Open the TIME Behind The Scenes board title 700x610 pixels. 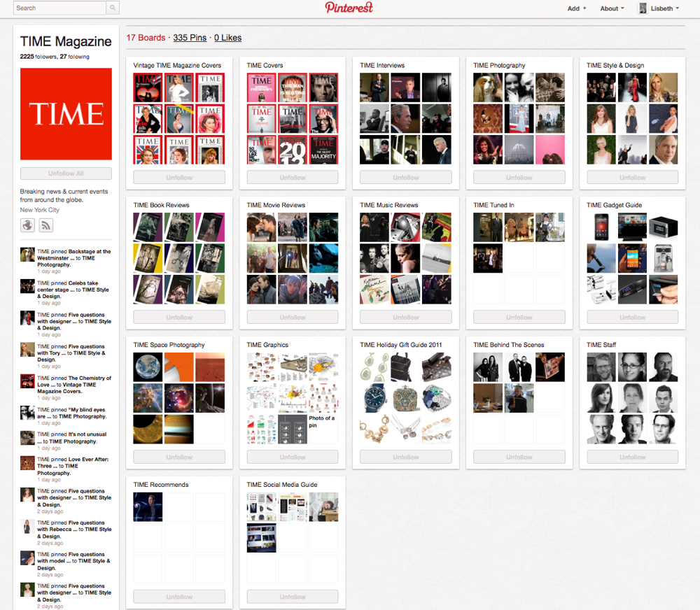508,345
